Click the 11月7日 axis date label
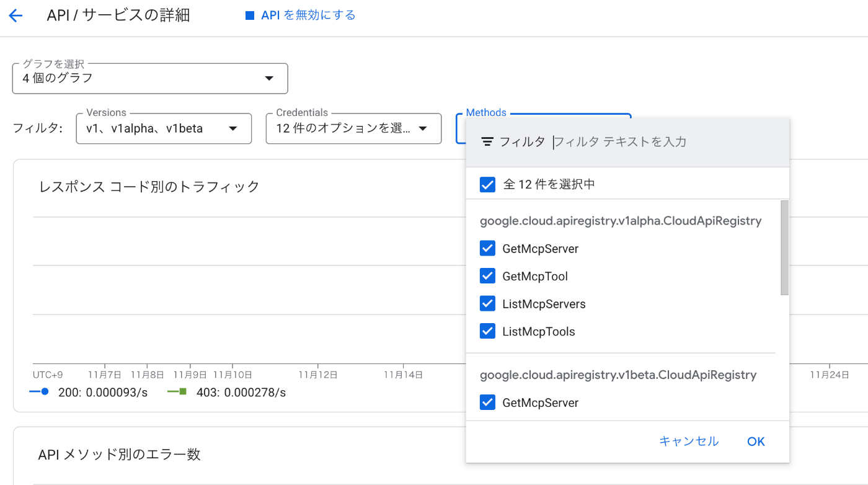868x485 pixels. coord(105,375)
